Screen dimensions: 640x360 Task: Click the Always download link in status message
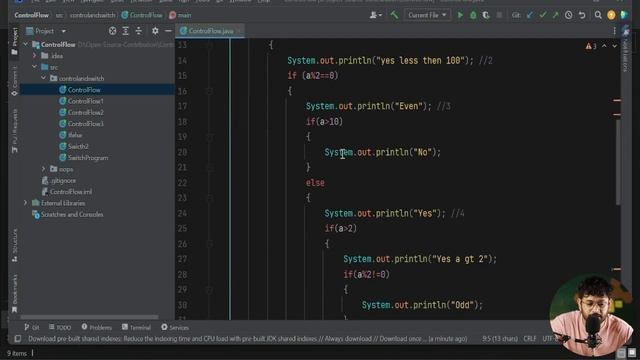point(348,339)
